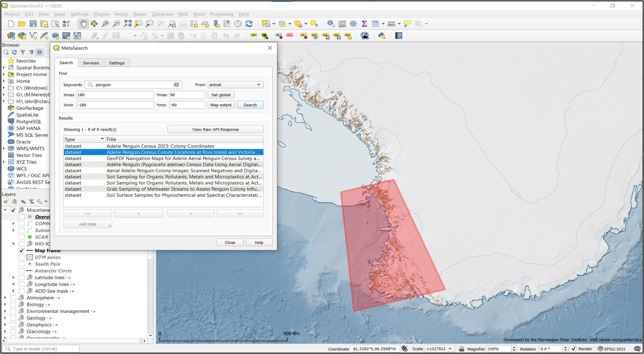Viewport: 644px width, 354px height.
Task: Enable the Latitude lines group checkbox
Action: 21,278
